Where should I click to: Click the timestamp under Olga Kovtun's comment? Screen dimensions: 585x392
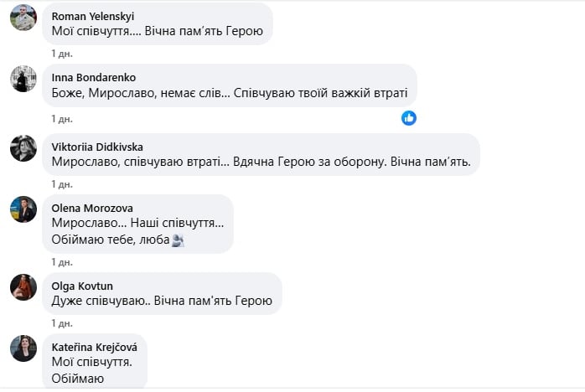[x=61, y=322]
